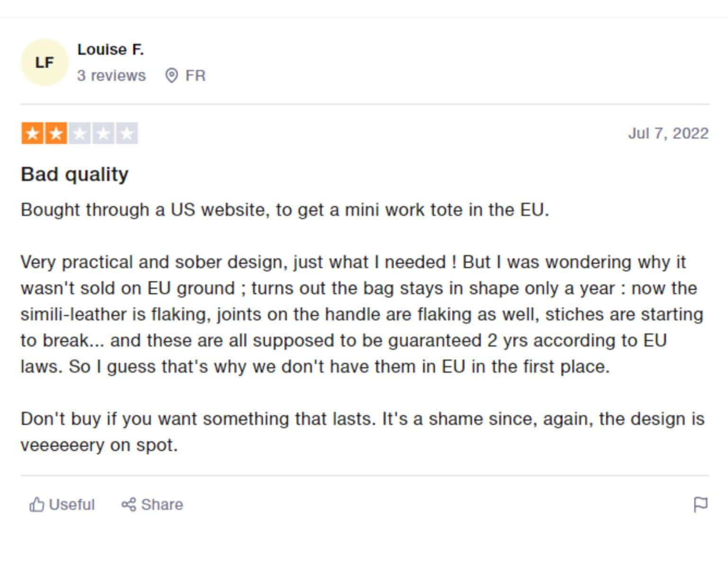Click the third gray star of the rating
Screen dimensions: 728x582
pos(79,133)
